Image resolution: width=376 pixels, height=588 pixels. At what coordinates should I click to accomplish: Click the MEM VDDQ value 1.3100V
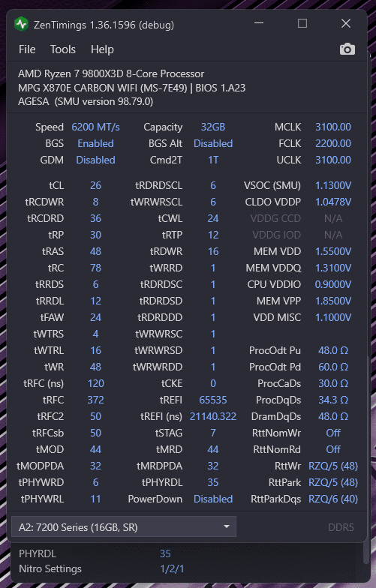pos(333,268)
